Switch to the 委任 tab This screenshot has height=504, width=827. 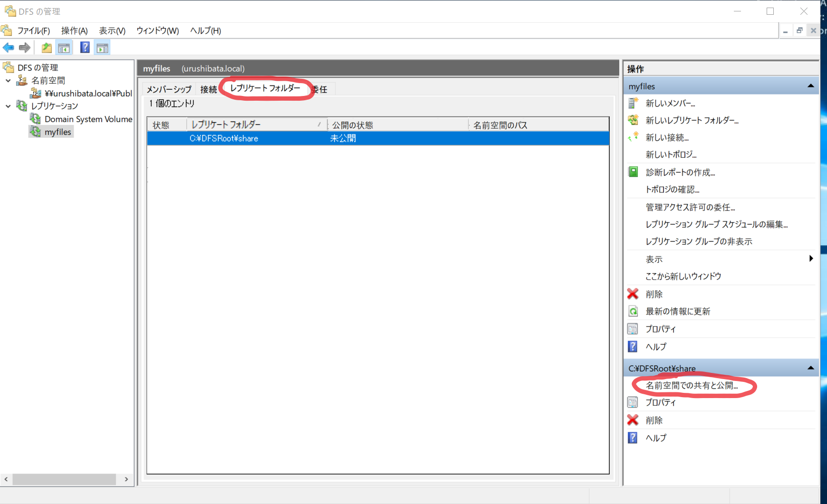point(320,89)
